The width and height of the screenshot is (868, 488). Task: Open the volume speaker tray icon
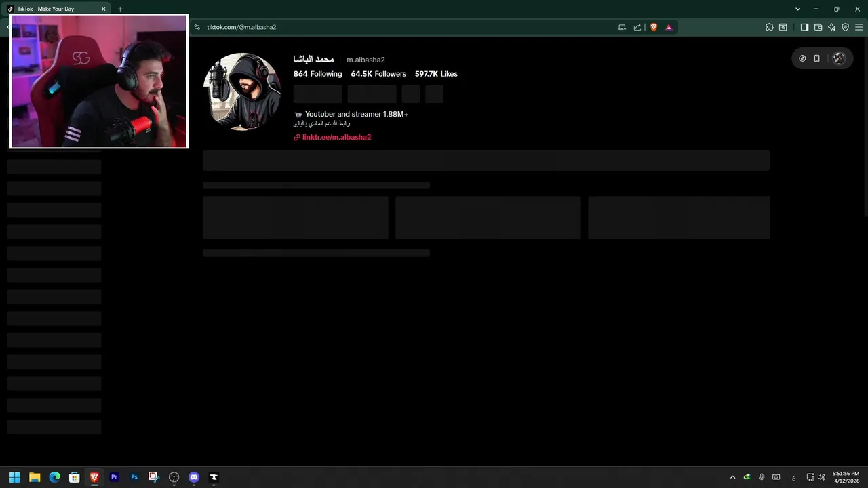[x=822, y=477]
